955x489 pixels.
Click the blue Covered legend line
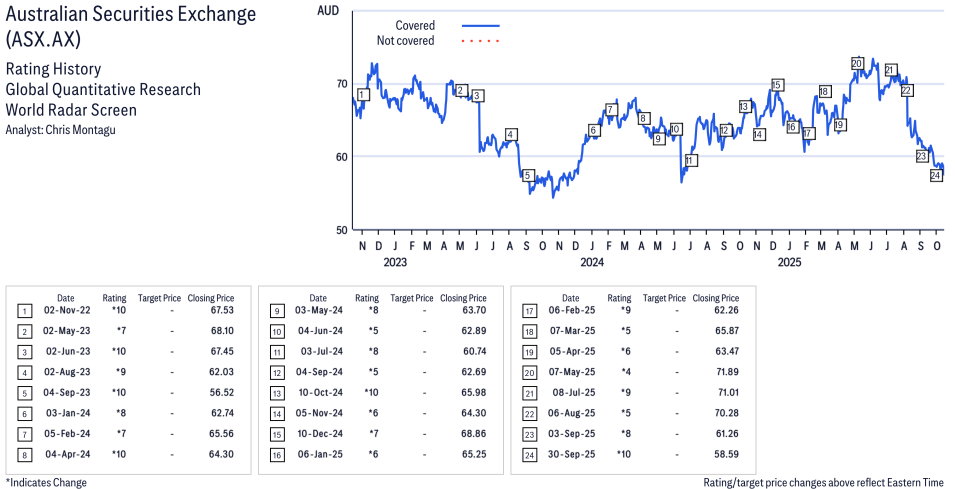point(480,25)
